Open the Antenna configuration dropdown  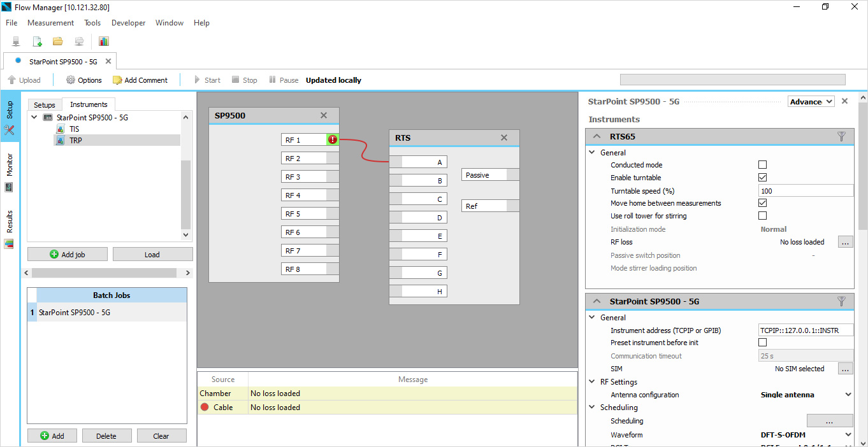(x=806, y=395)
